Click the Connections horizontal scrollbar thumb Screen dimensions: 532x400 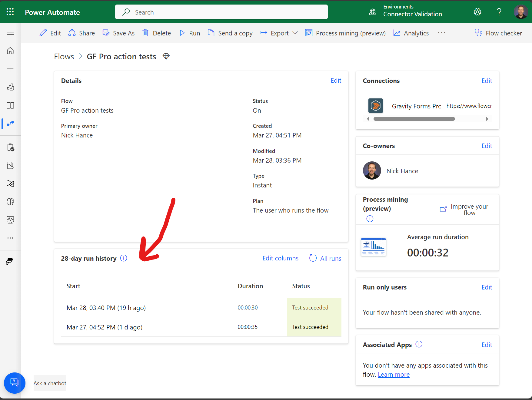pos(414,119)
